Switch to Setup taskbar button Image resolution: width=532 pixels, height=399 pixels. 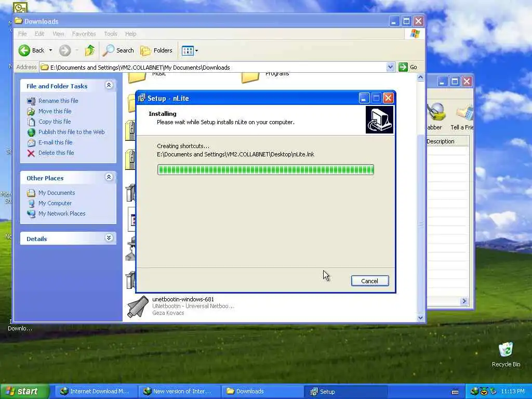[345, 391]
